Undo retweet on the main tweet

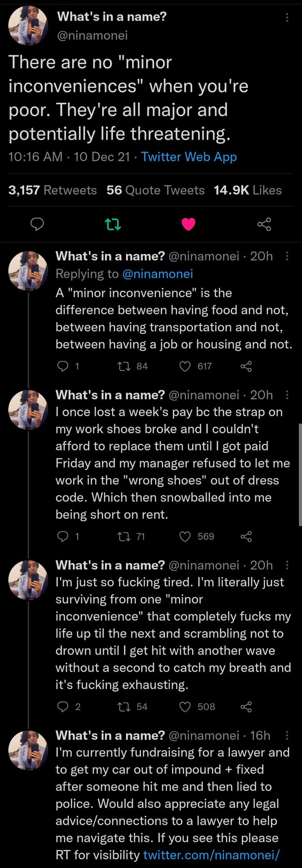113,224
